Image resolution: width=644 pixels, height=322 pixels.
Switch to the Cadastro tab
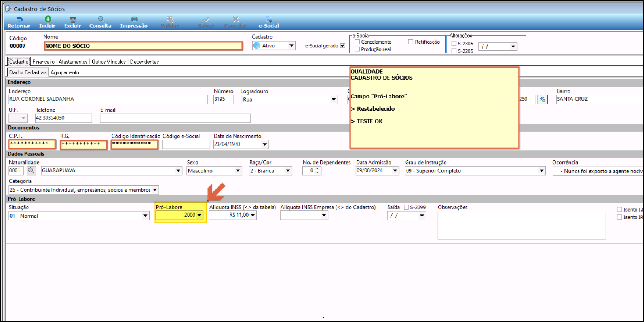coord(19,62)
